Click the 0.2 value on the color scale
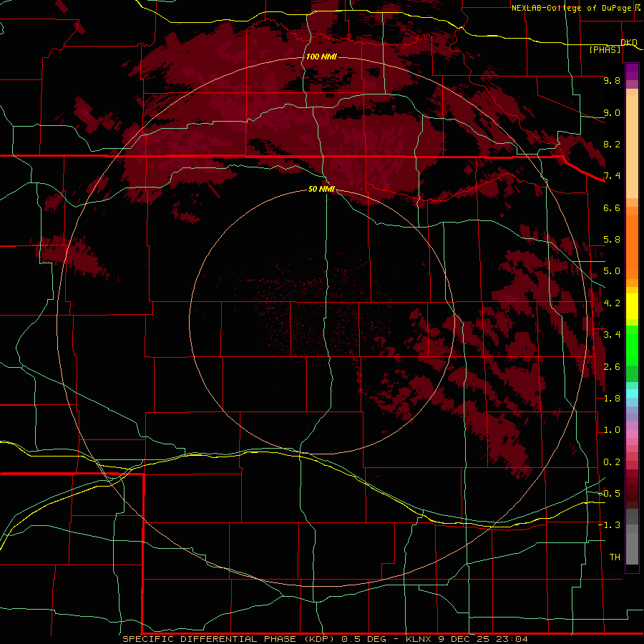This screenshot has width=644, height=644. [x=612, y=462]
